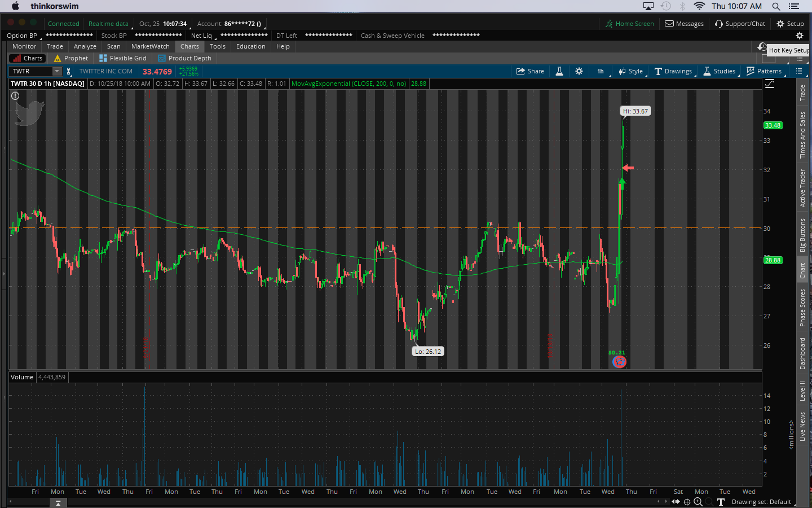Open the Tools tab
Image resolution: width=812 pixels, height=508 pixels.
(218, 46)
